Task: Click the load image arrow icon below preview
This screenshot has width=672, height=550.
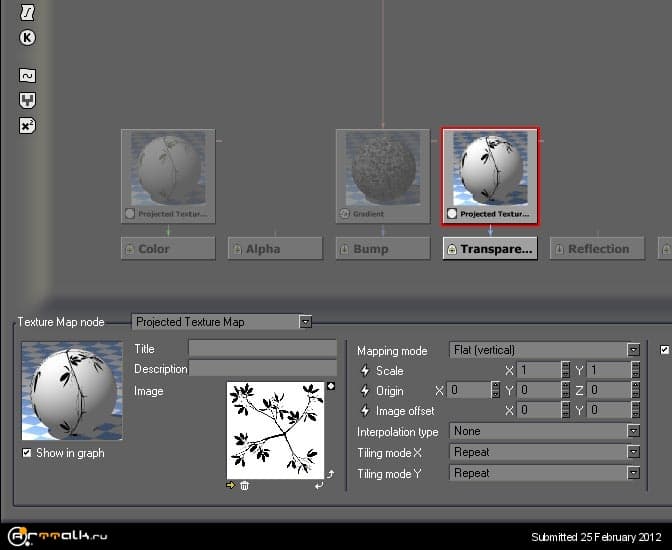Action: tap(232, 485)
